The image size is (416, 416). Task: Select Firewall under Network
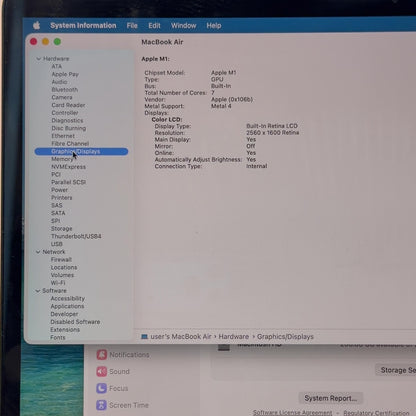61,259
